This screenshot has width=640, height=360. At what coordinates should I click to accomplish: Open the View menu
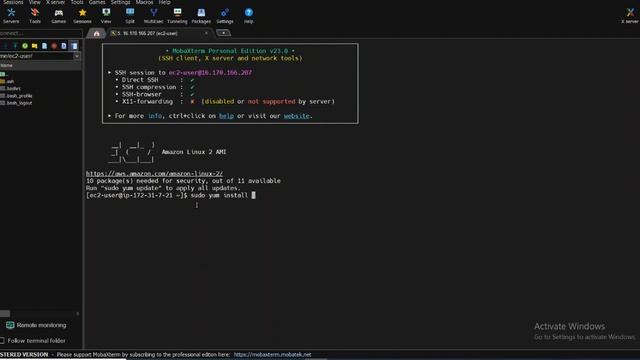click(35, 2)
